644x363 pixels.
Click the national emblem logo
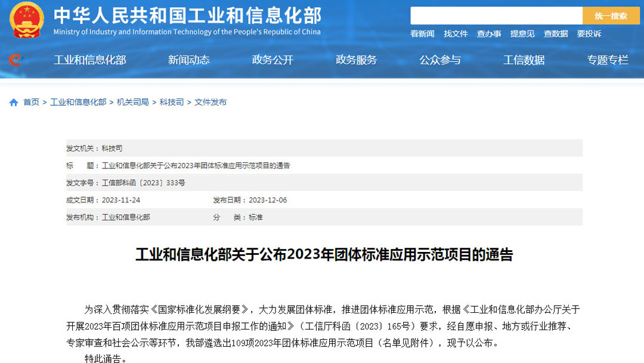point(27,20)
